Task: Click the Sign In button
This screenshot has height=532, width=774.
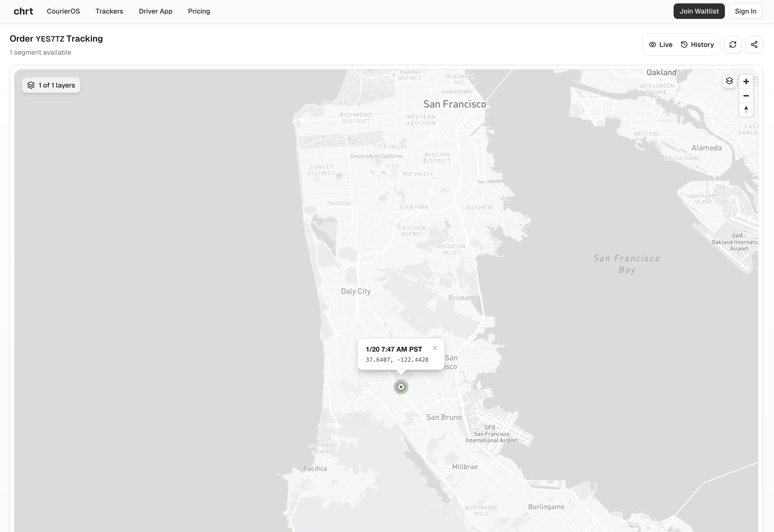Action: pyautogui.click(x=746, y=11)
